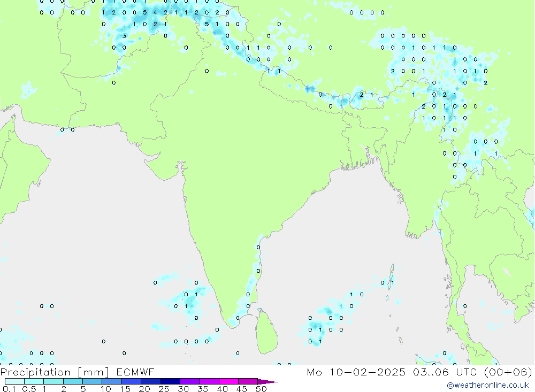The width and height of the screenshot is (535, 392).
Task: Click the '30' legend scale label
Action: pos(184,389)
